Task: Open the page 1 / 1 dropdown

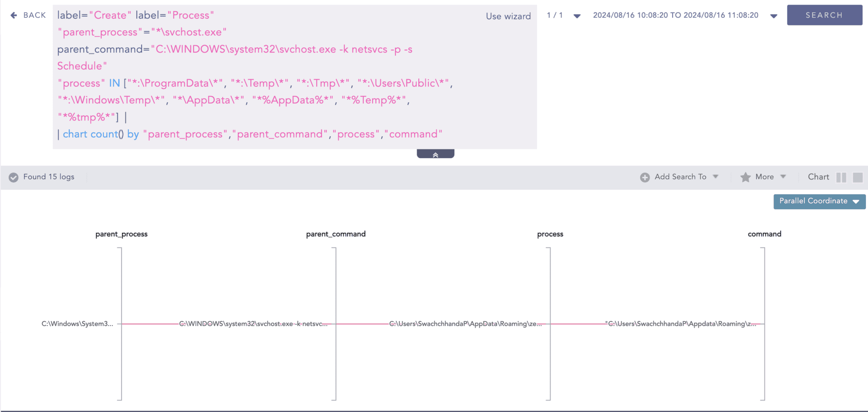Action: click(577, 16)
